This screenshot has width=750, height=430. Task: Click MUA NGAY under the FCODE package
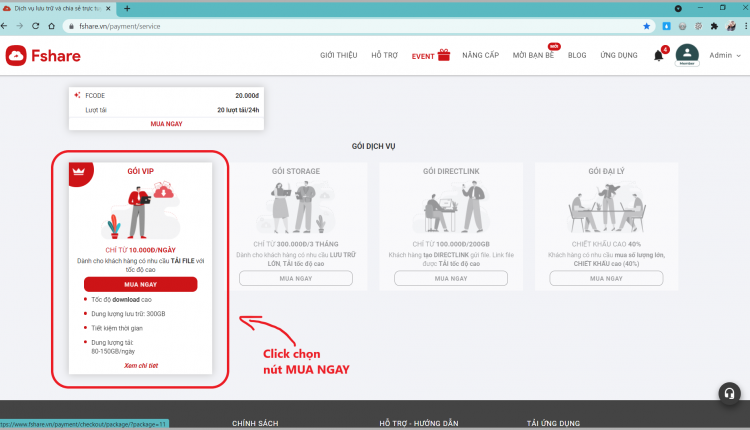coord(166,124)
